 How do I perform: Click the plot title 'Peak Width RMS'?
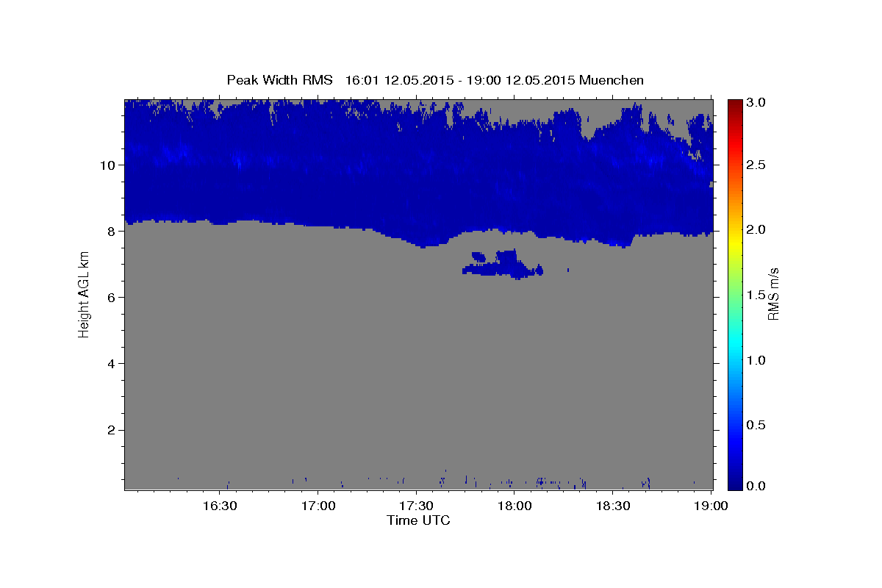(279, 80)
